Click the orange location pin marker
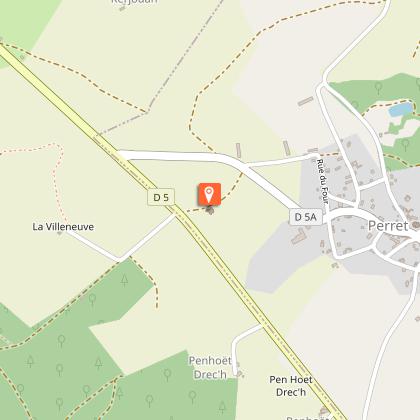 tap(210, 194)
